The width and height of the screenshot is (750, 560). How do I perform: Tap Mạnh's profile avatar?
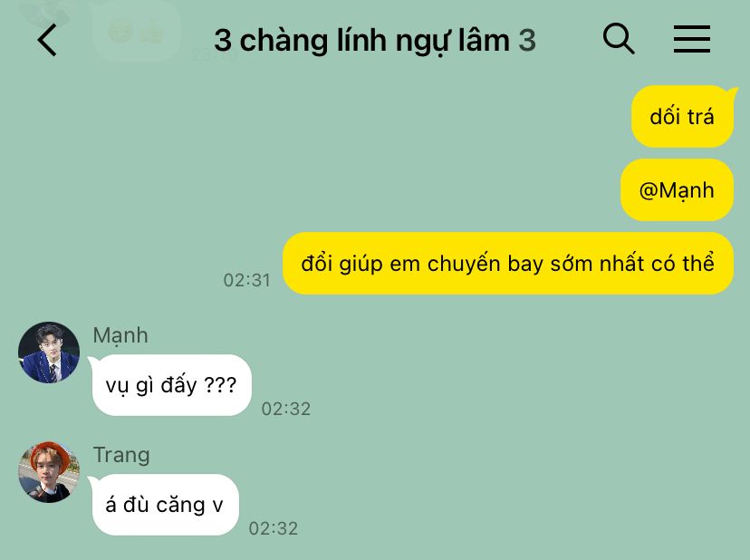coord(49,352)
